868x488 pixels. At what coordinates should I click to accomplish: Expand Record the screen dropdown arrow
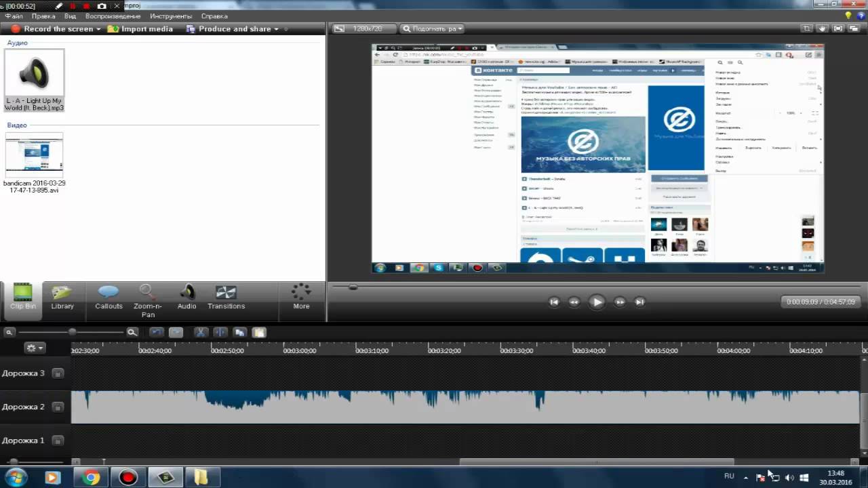98,29
